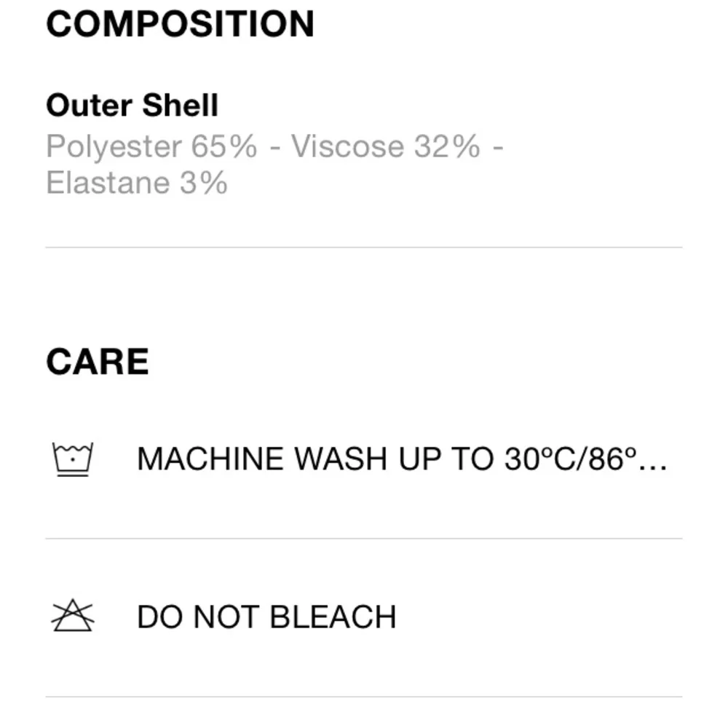Click the divider between wash and bleach rows

tap(364, 539)
